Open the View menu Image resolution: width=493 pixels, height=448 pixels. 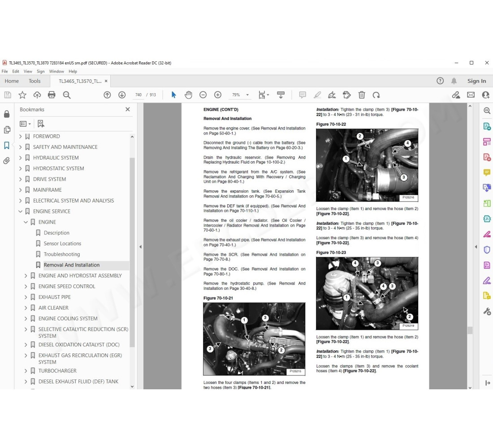coord(28,71)
